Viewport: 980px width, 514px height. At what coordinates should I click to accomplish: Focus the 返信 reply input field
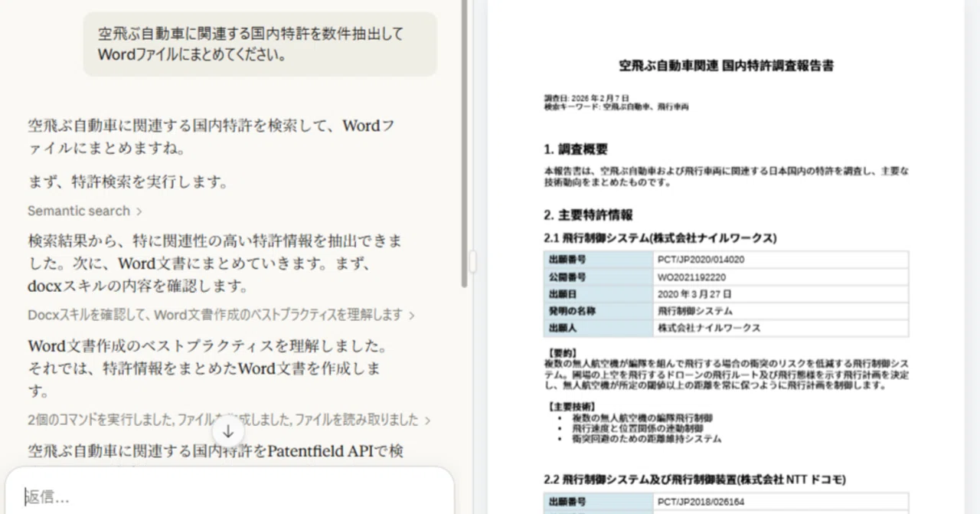pyautogui.click(x=229, y=497)
